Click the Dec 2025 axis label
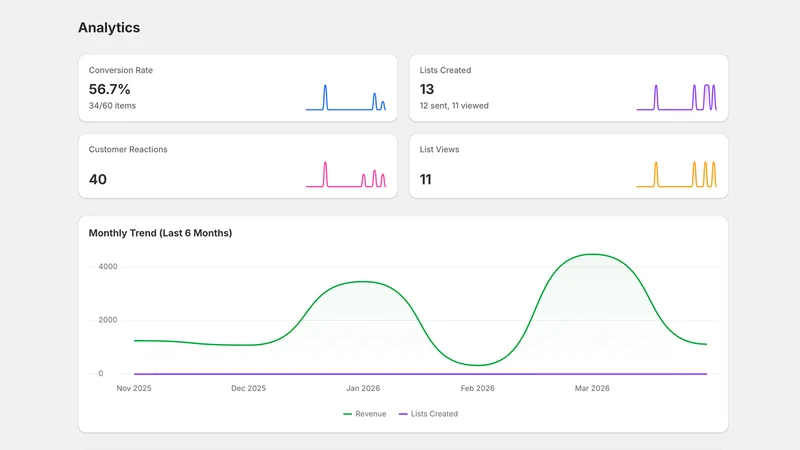The height and width of the screenshot is (450, 800). pos(248,388)
